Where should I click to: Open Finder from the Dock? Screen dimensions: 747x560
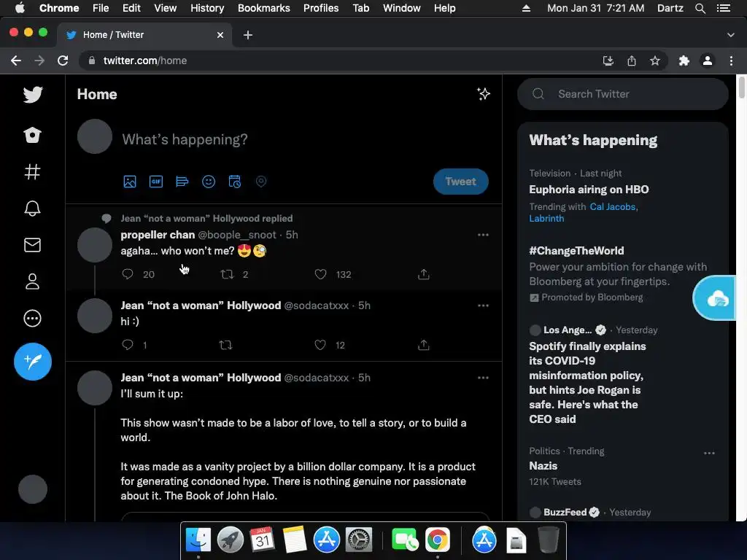click(198, 540)
